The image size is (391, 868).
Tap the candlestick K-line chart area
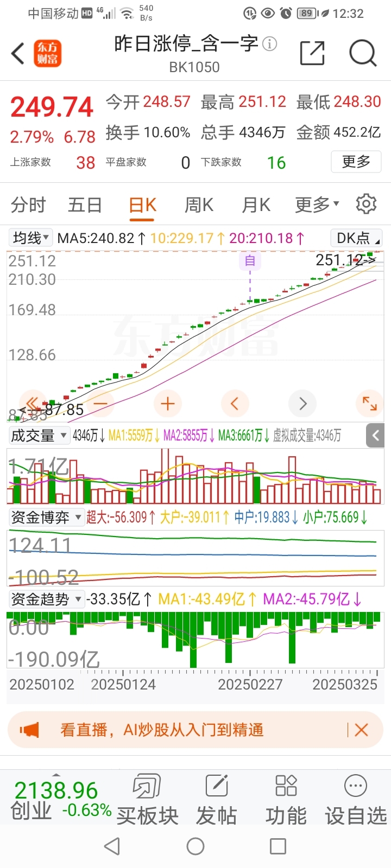[195, 336]
